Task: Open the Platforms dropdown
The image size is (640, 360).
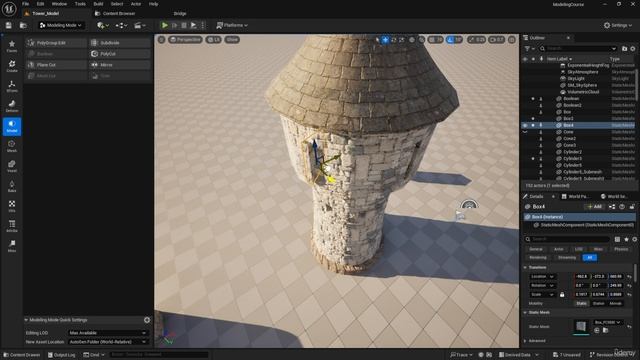Action: [x=232, y=25]
